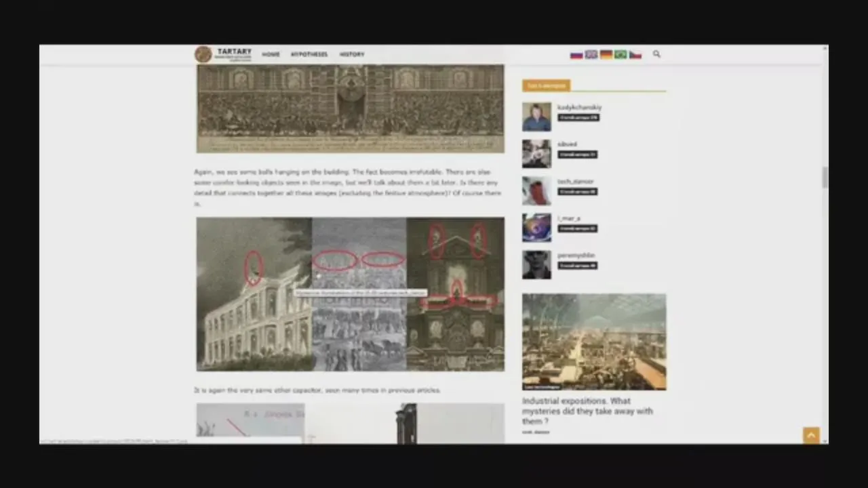This screenshot has height=488, width=868.
Task: Click kadykchanskiy's avatar picture
Action: (536, 117)
